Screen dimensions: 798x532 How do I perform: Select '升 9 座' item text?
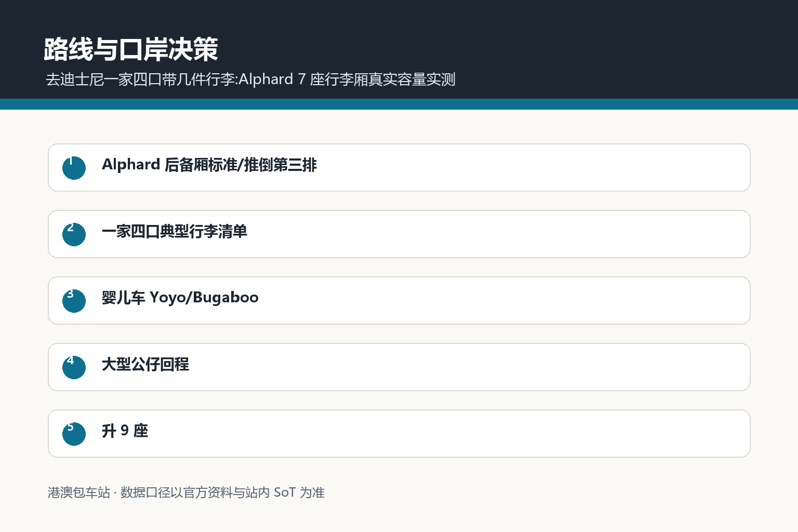point(125,431)
